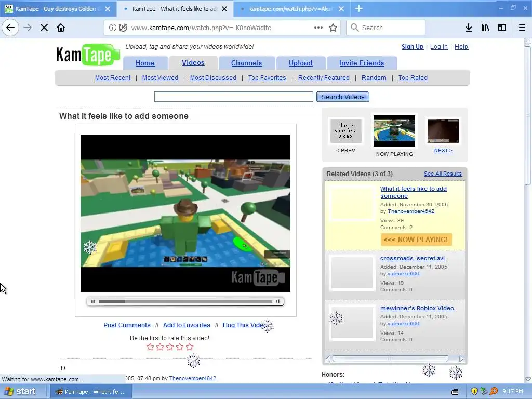
Task: Open the Firefox hamburger menu
Action: pos(522,28)
